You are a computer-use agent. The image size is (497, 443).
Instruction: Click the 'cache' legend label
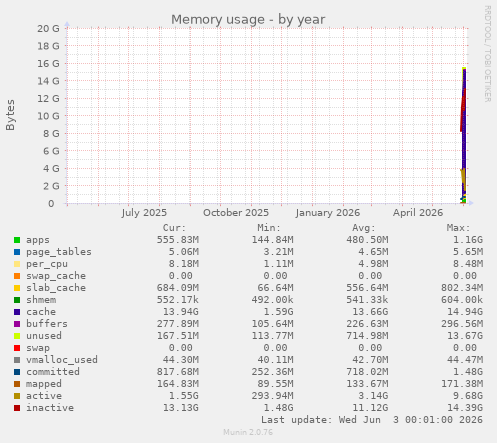[x=41, y=312]
